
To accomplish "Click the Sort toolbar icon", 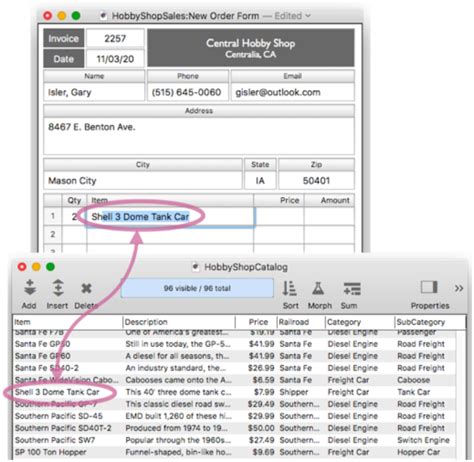I will point(290,288).
